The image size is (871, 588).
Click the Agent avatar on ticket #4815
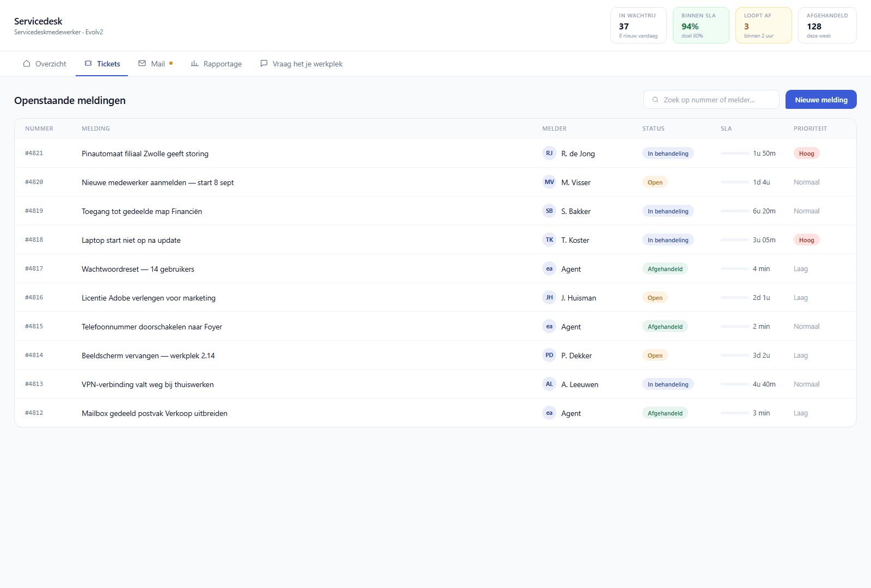[549, 326]
